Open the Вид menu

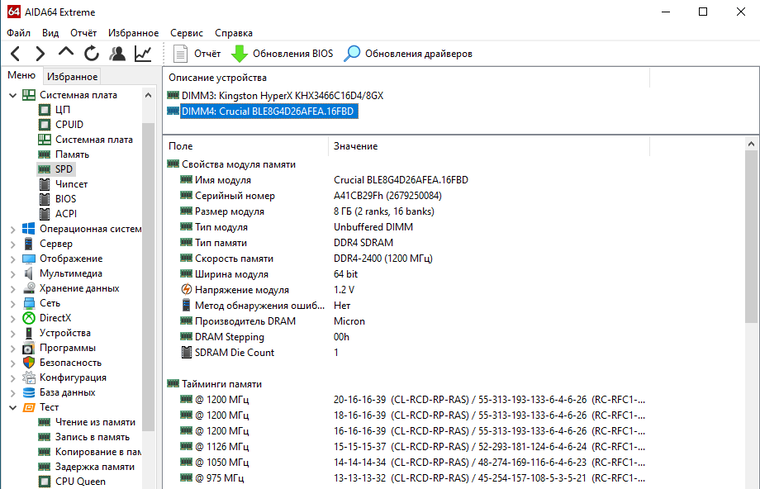pos(50,33)
